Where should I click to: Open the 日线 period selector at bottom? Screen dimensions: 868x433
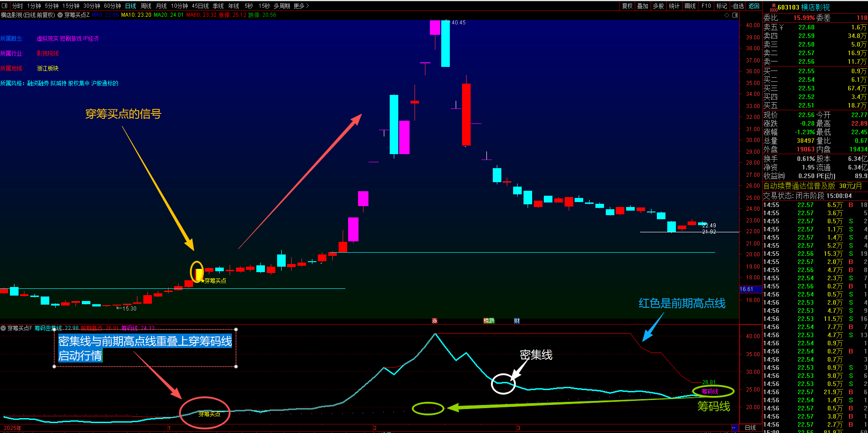click(750, 428)
